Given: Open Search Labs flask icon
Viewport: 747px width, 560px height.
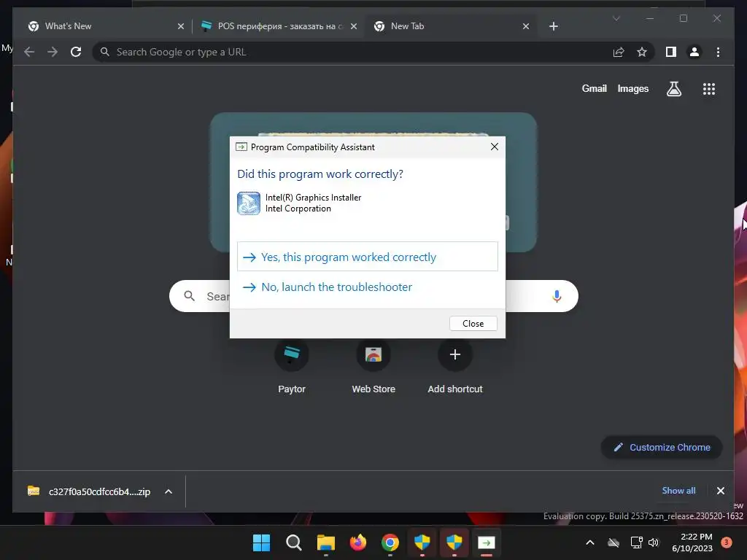Looking at the screenshot, I should (x=673, y=88).
